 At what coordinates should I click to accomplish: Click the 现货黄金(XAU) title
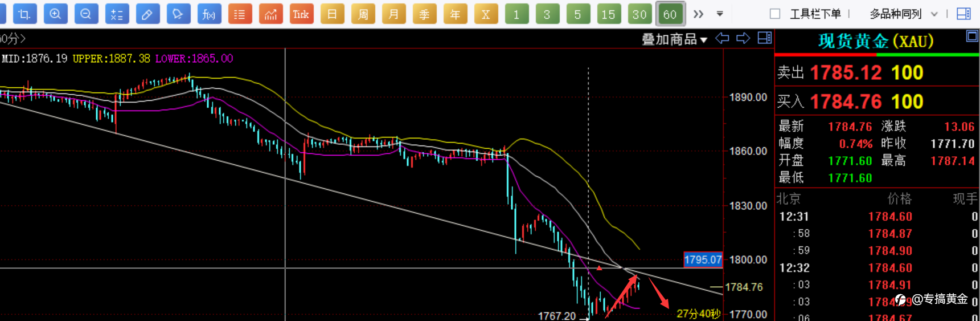pyautogui.click(x=876, y=41)
